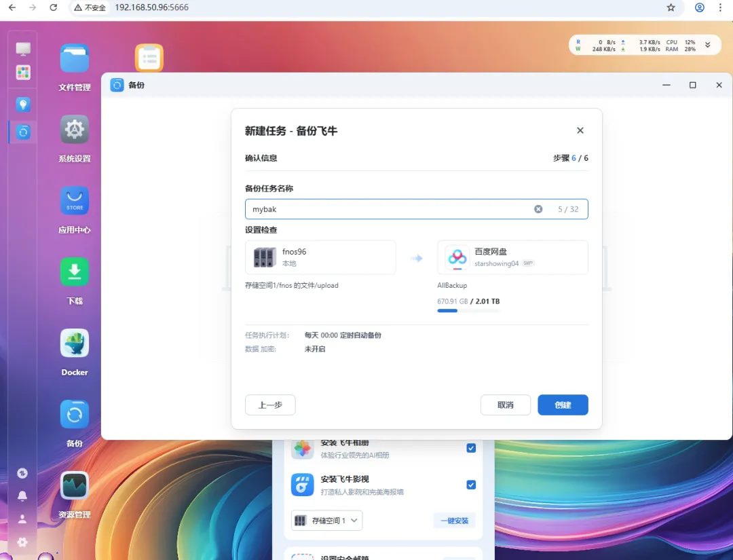Click the 未开启 encryption status text
Screen dimensions: 733x560
(x=315, y=349)
